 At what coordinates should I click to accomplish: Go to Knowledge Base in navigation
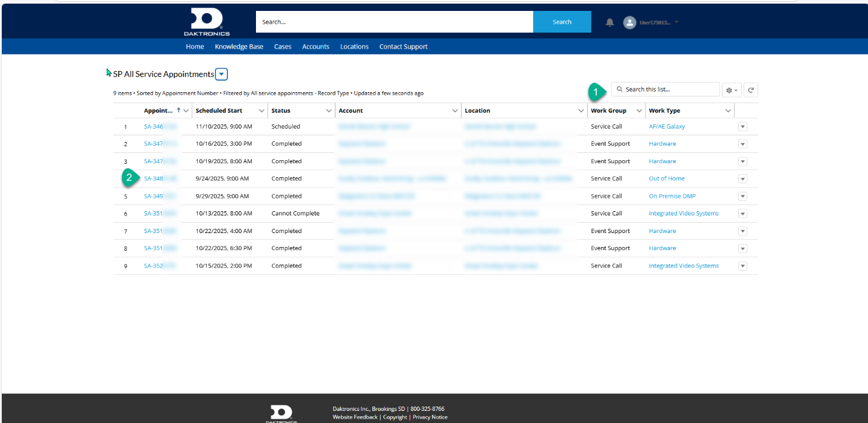click(239, 47)
